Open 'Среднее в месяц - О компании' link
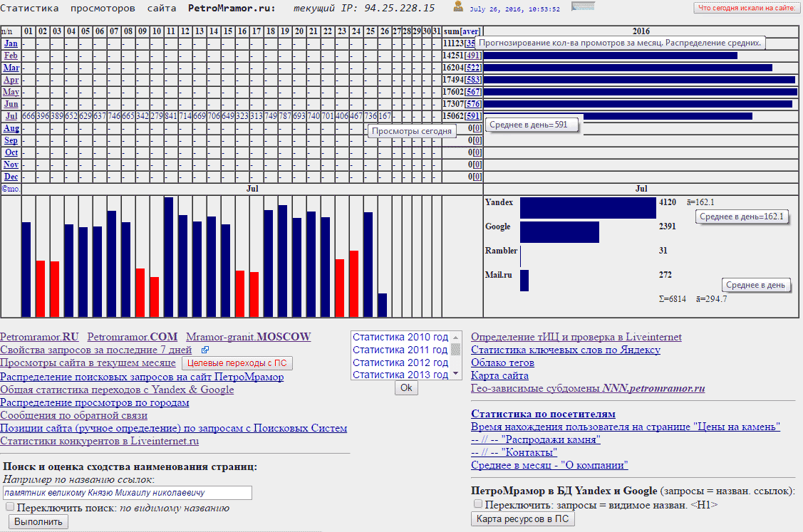Image resolution: width=803 pixels, height=532 pixels. click(549, 465)
